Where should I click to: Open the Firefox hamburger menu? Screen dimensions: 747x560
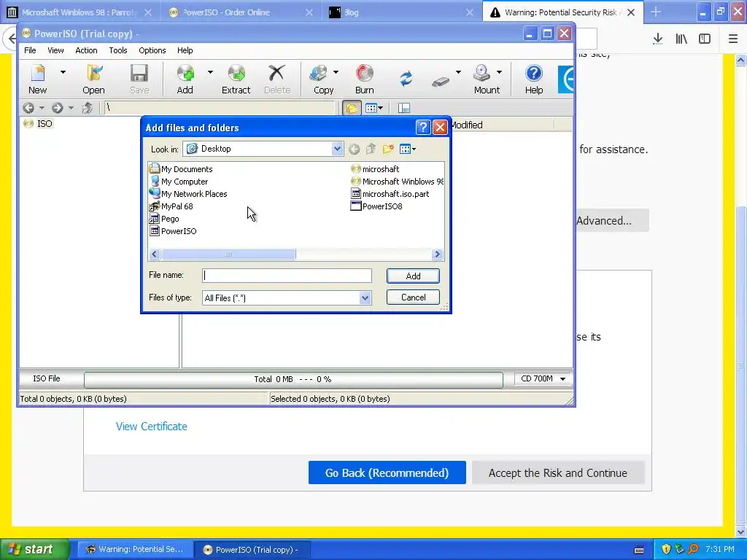[733, 39]
